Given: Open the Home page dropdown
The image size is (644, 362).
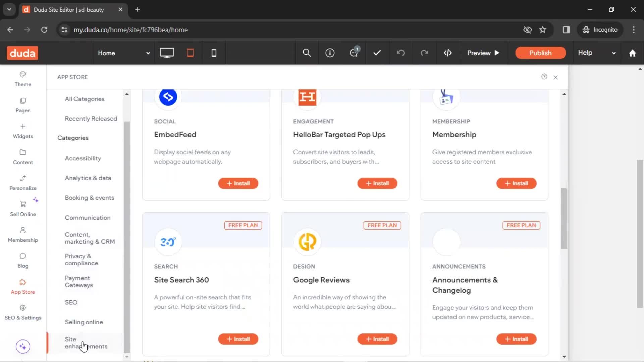Looking at the screenshot, I should coord(123,53).
